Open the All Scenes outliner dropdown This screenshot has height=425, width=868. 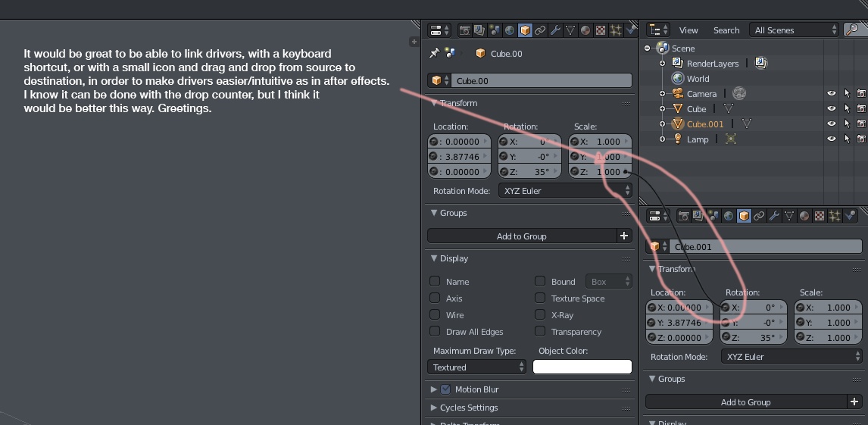[795, 30]
